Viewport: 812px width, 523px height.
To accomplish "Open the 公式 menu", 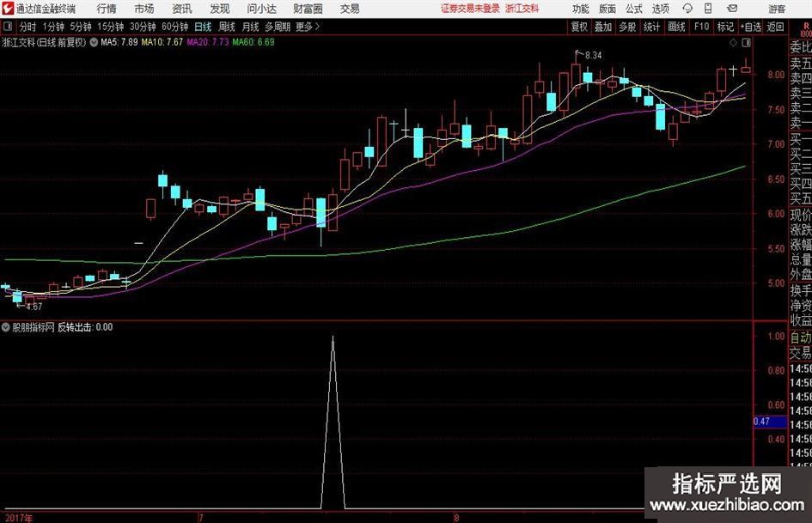I will pyautogui.click(x=634, y=9).
